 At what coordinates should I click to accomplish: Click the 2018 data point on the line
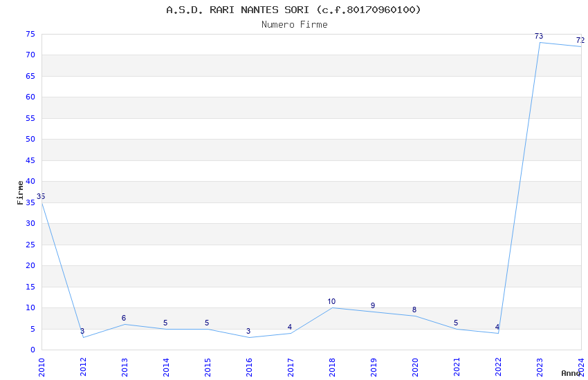332,307
